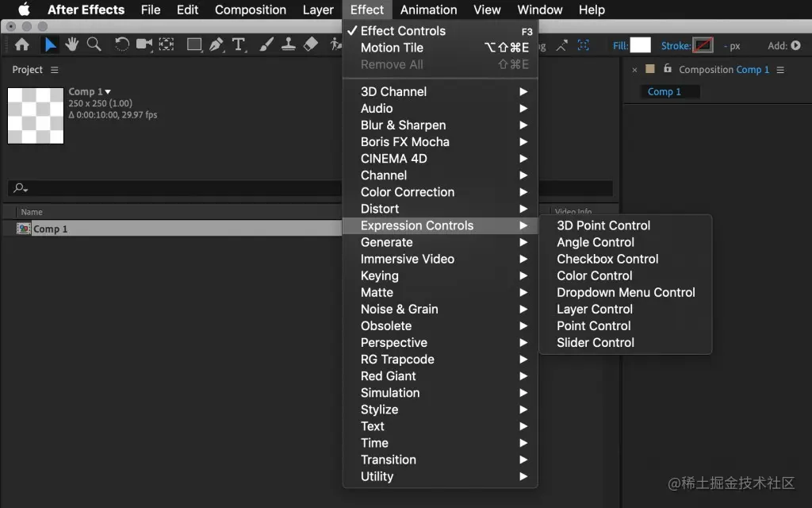812x508 pixels.
Task: Click the search magnifier in Project panel
Action: coord(20,187)
